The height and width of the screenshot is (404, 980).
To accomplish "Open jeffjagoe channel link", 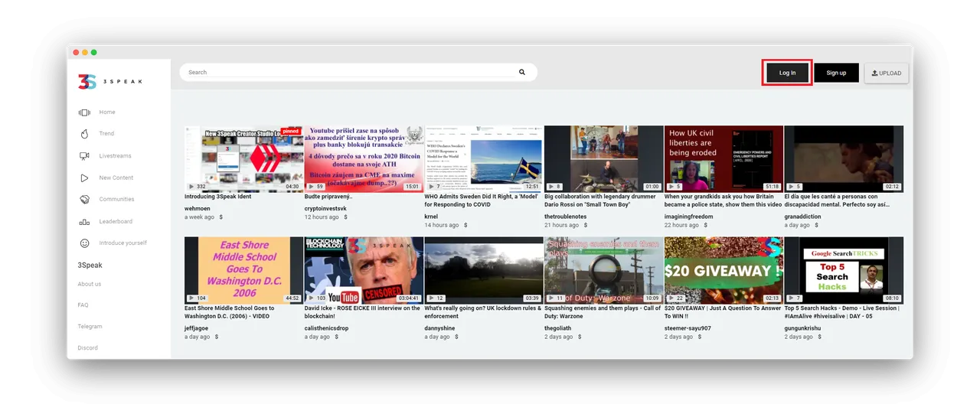I will [x=196, y=328].
